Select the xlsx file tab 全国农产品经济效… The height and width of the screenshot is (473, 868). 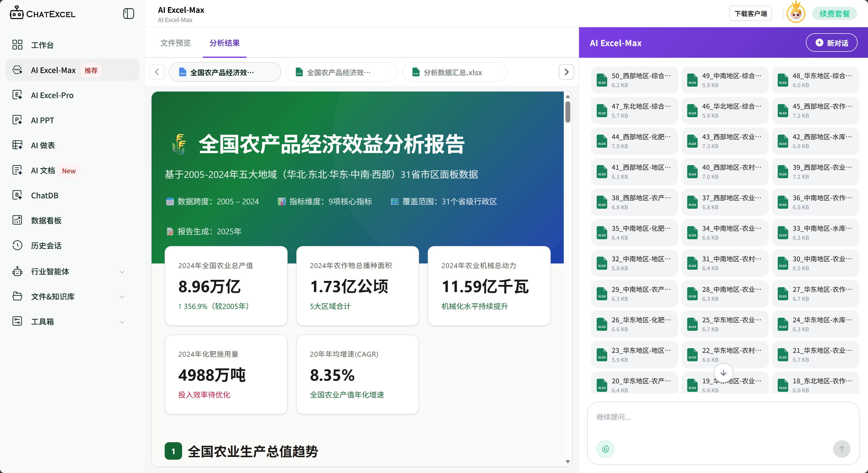(x=342, y=72)
